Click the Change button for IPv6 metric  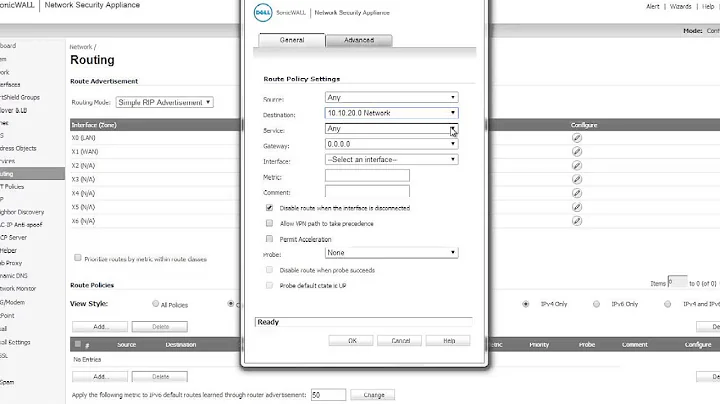[374, 395]
